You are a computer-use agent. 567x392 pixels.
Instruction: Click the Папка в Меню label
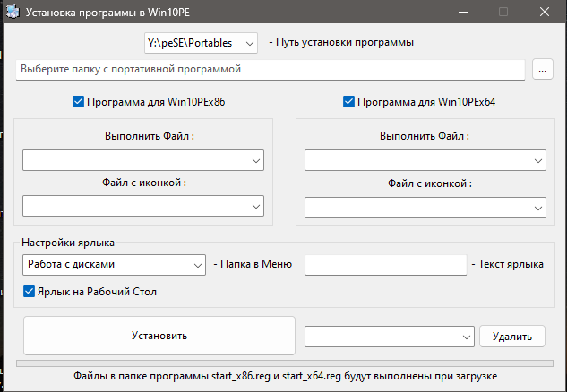[253, 264]
